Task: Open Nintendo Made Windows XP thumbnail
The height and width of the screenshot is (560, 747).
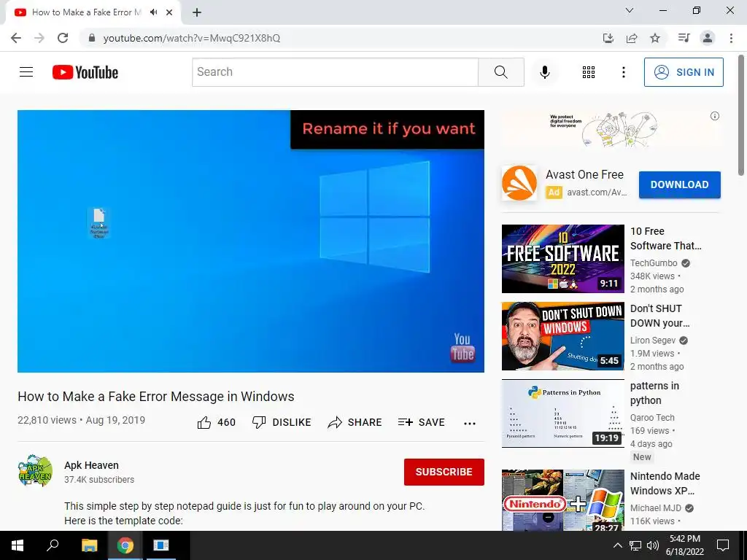Action: [x=562, y=500]
